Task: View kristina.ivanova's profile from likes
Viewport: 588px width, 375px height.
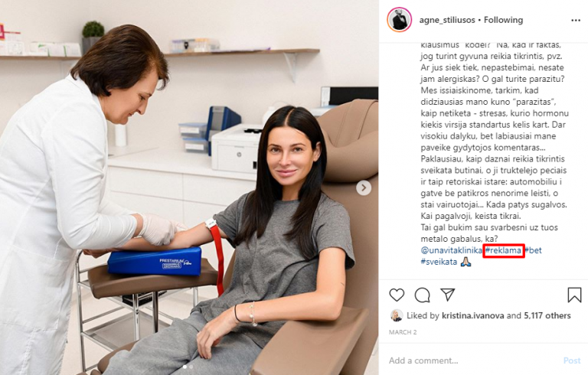Action: click(x=473, y=316)
